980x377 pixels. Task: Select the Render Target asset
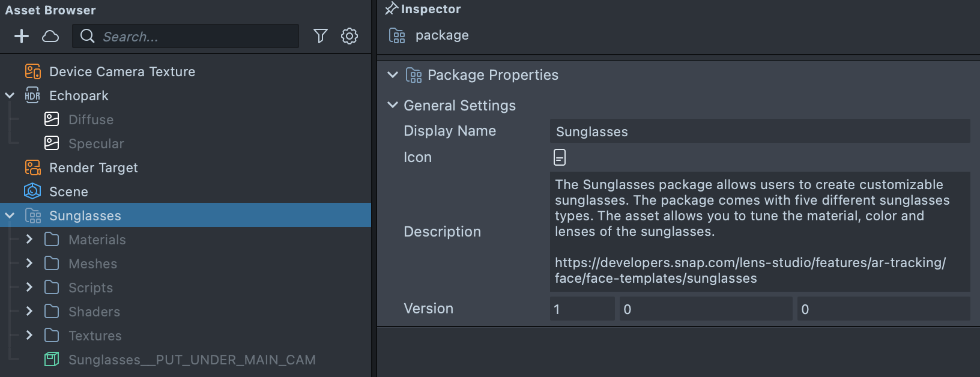point(93,167)
